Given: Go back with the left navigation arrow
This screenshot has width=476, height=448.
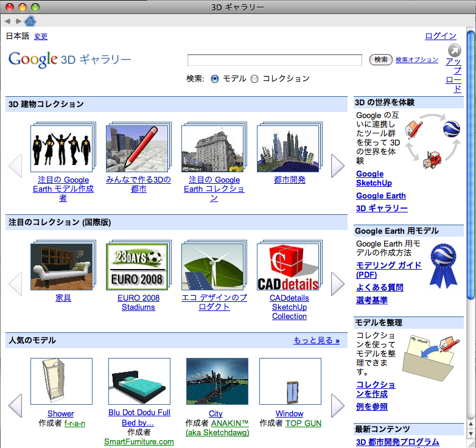Looking at the screenshot, I should point(8,21).
